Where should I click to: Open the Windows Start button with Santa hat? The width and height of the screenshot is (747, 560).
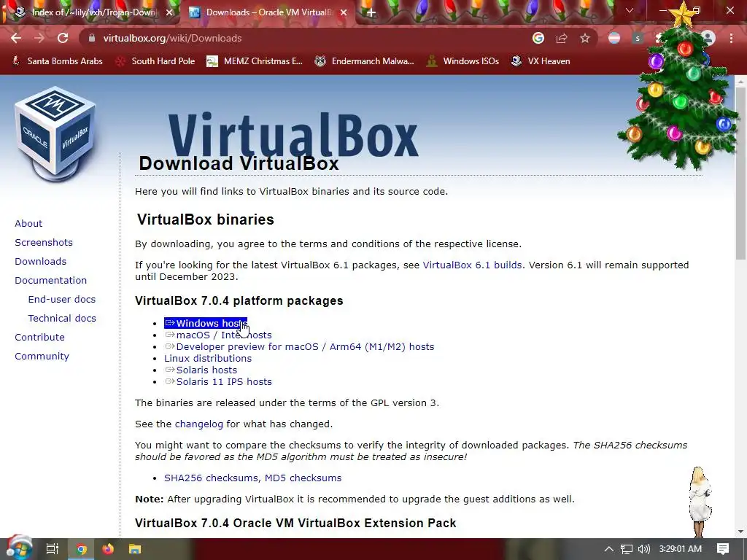point(18,548)
